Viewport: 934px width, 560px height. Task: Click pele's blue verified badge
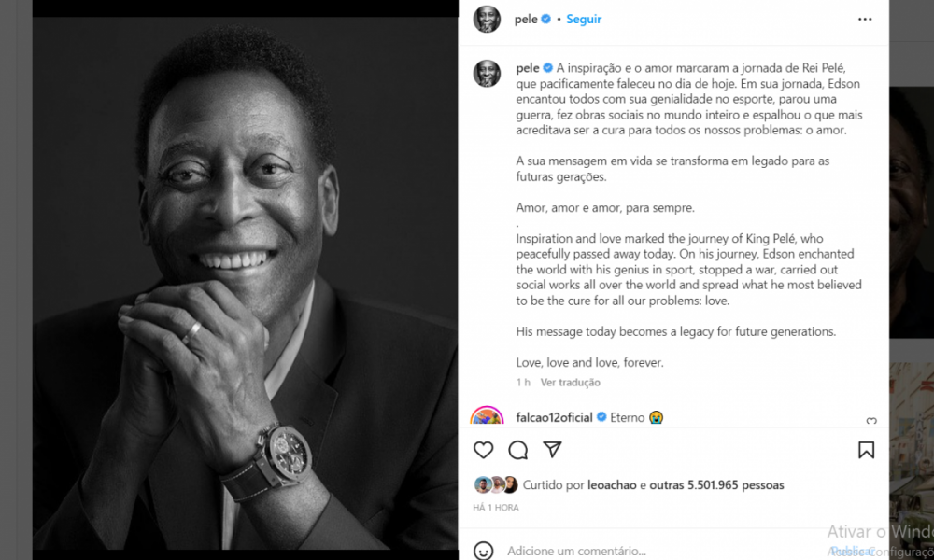(546, 18)
